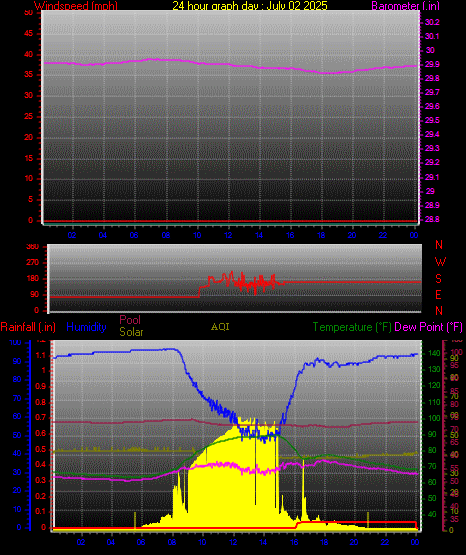Click the 90 wind direction degree label
This screenshot has width=466, height=555.
[x=34, y=294]
